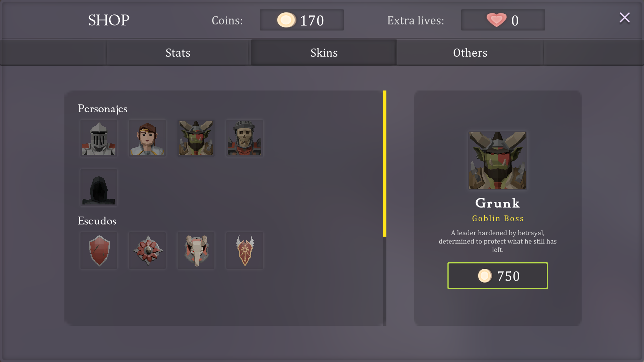
Task: Pick the skeleton warrior character skin
Action: 245,138
